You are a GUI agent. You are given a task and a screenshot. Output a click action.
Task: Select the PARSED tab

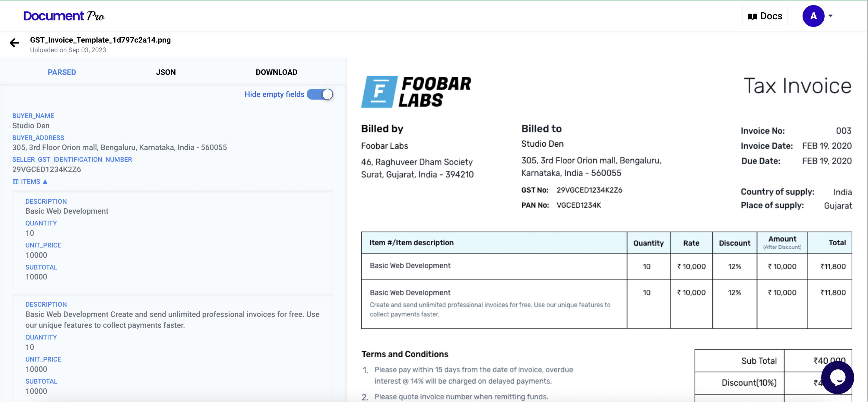[62, 72]
